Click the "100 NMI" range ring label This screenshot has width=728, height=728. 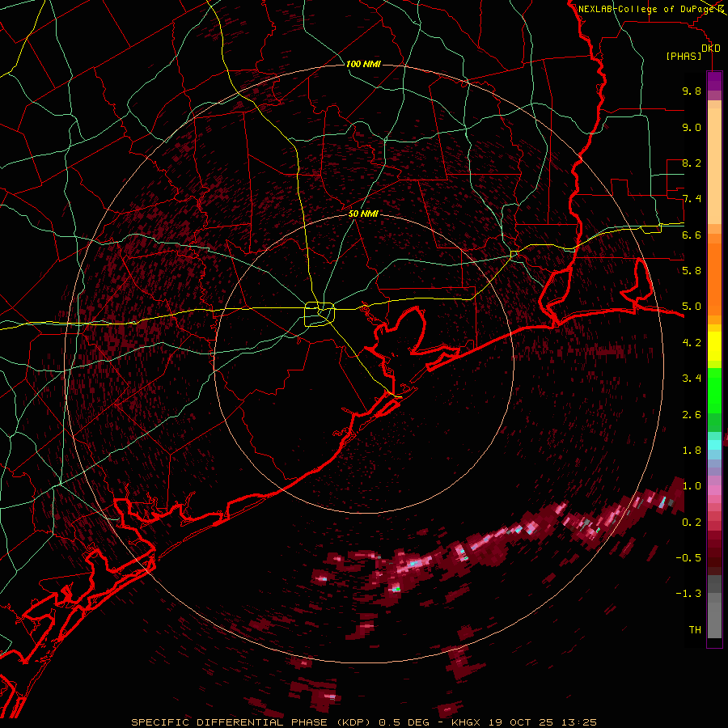tap(363, 64)
